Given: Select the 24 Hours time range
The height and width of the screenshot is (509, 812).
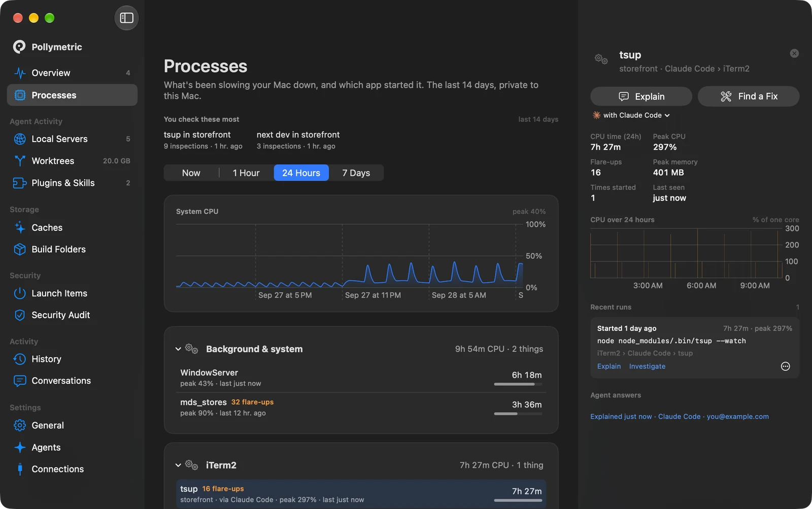Looking at the screenshot, I should (301, 173).
